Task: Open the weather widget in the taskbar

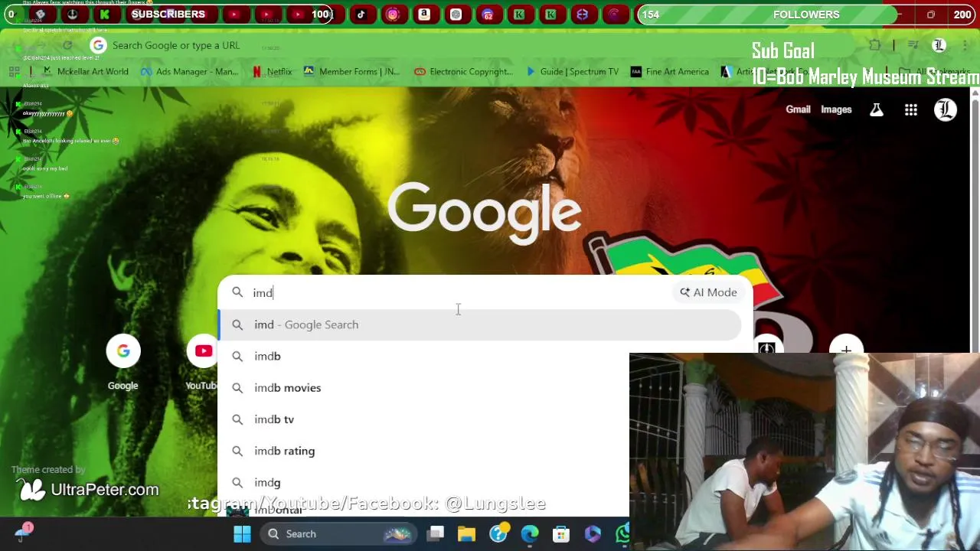Action: point(23,532)
